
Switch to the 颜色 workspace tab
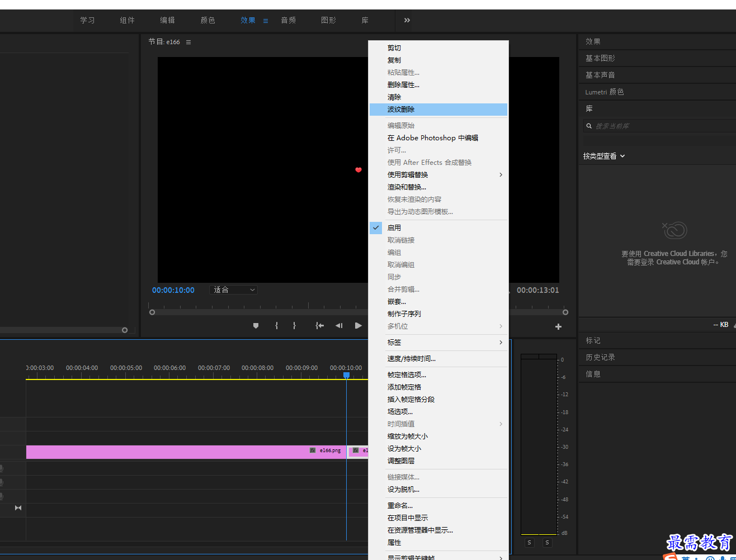(x=207, y=20)
